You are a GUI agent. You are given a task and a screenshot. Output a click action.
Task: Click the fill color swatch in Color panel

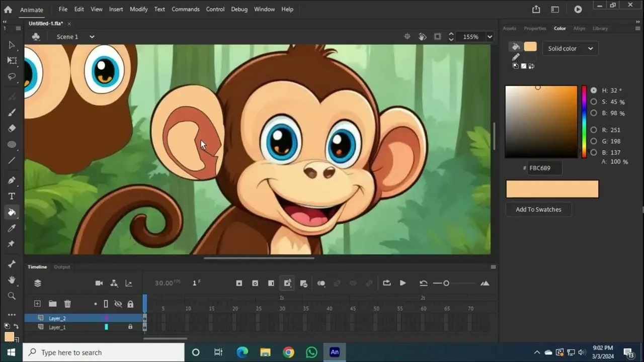530,47
